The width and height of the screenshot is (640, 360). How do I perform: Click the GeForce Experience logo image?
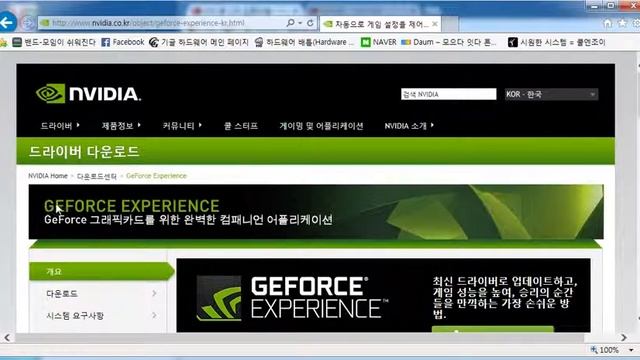[x=292, y=298]
